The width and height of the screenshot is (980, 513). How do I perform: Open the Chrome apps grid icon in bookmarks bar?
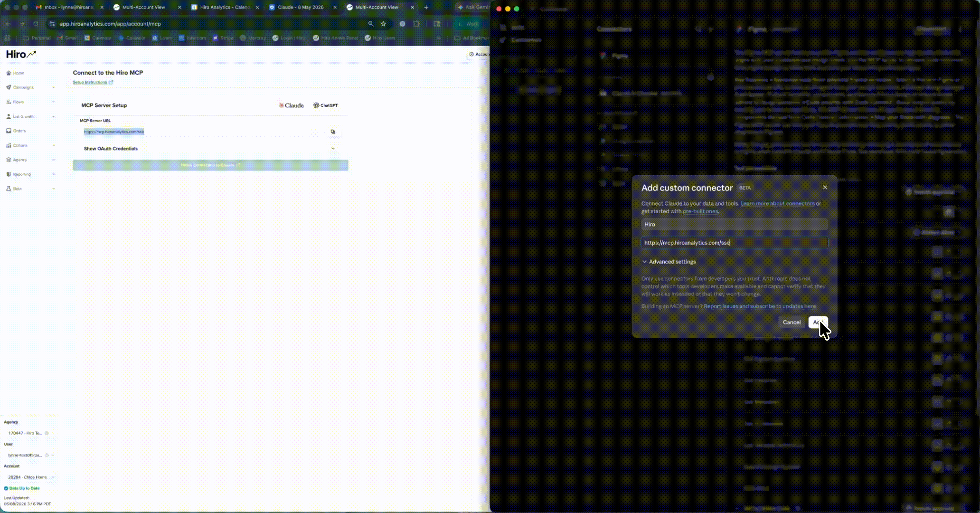tap(8, 38)
